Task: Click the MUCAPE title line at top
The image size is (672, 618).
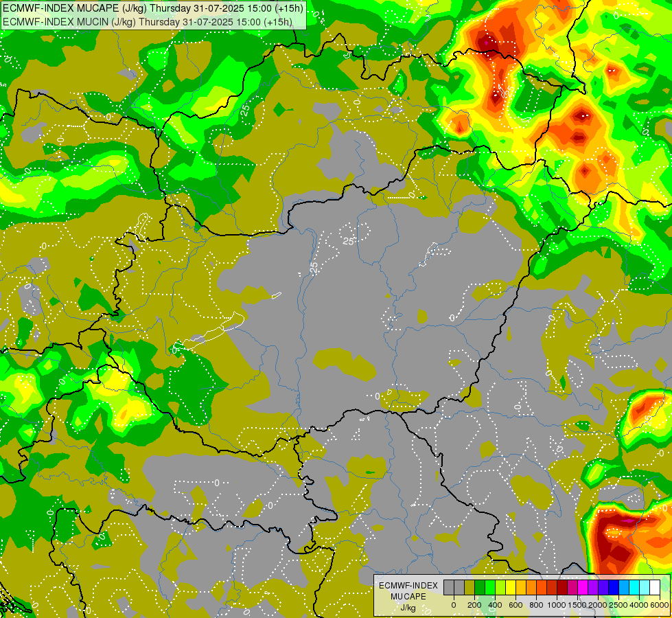Action: 153,8
